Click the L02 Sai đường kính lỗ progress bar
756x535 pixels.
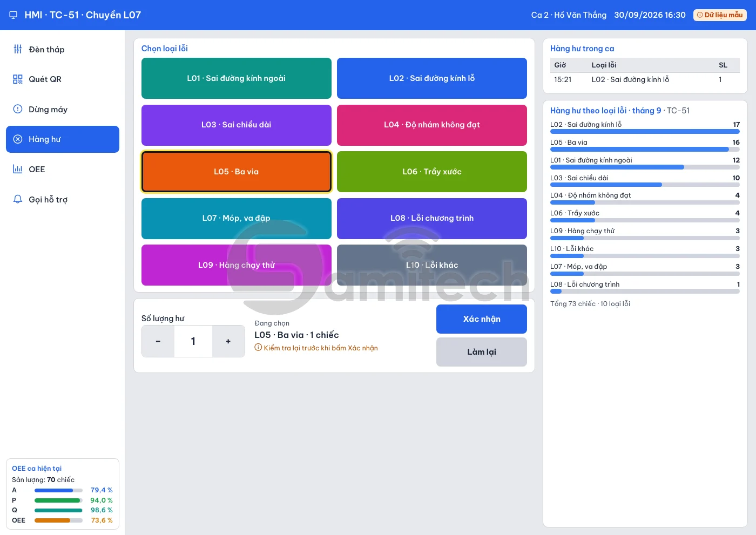[x=645, y=132]
